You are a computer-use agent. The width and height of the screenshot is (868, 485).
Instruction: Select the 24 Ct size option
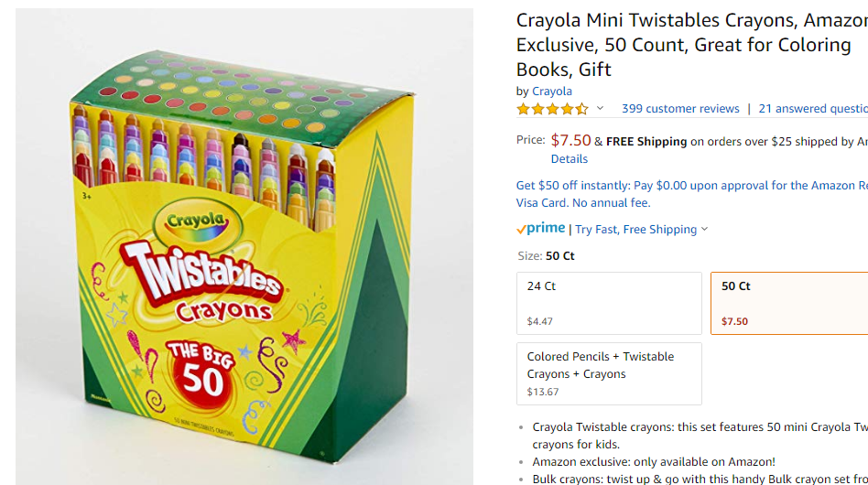(609, 303)
